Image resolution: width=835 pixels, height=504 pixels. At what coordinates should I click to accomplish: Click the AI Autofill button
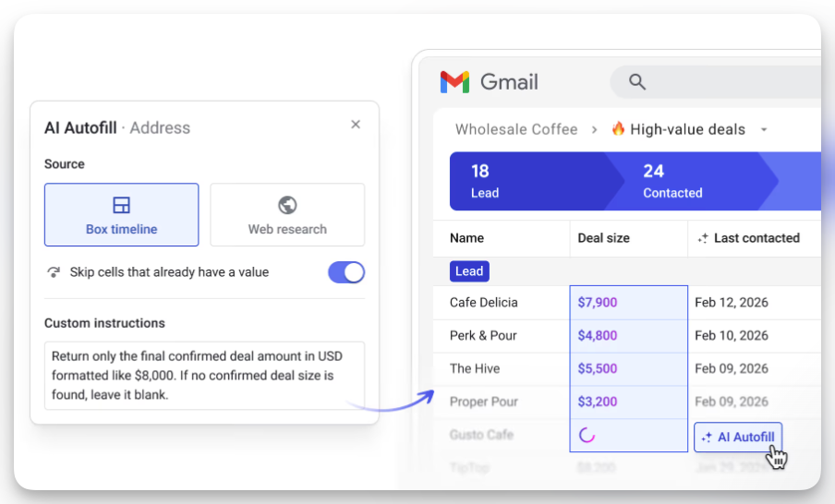[x=738, y=438]
